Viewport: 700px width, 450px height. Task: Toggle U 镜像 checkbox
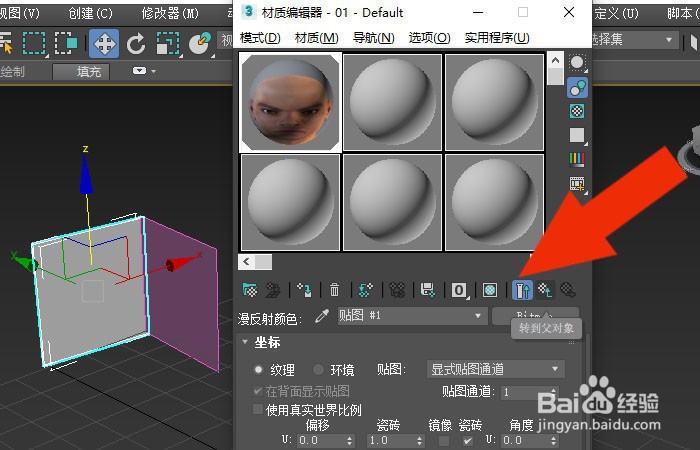click(x=443, y=441)
